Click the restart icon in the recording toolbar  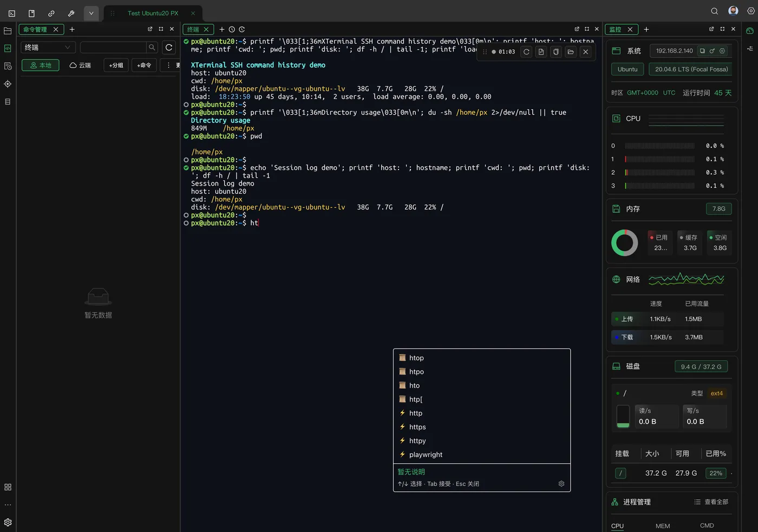pos(526,52)
